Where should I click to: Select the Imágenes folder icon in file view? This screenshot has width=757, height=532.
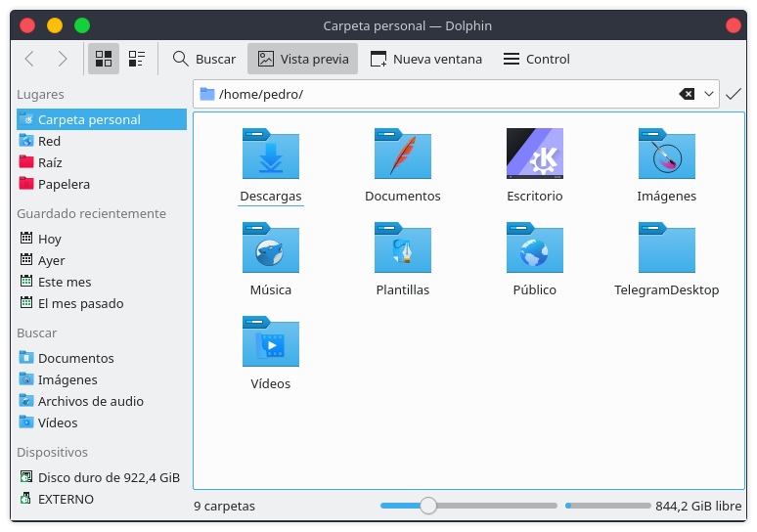point(667,154)
